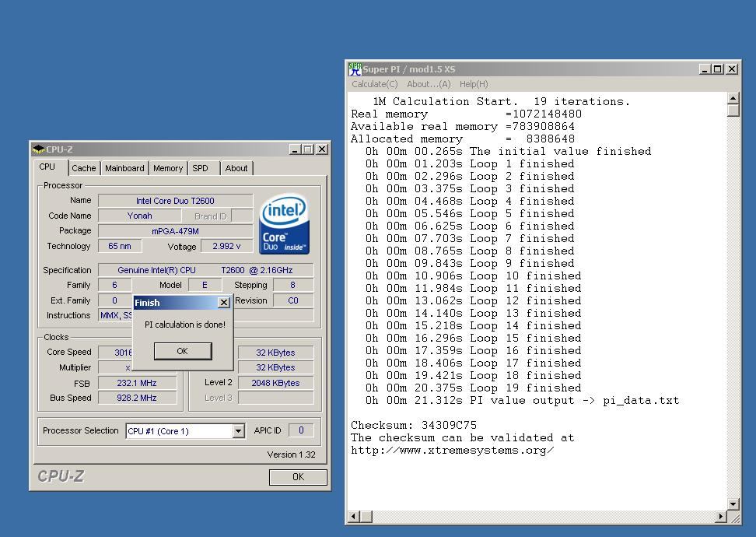Click the Revision value C0
Screen dimensions: 756x537
[x=292, y=300]
